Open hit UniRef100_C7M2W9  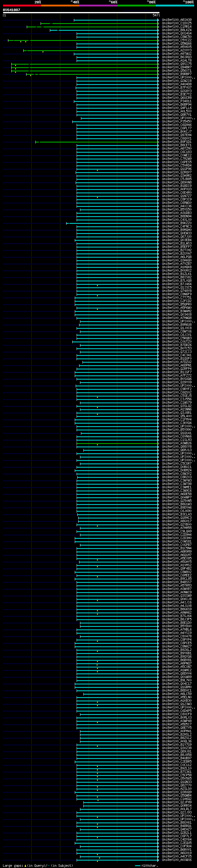point(176,159)
